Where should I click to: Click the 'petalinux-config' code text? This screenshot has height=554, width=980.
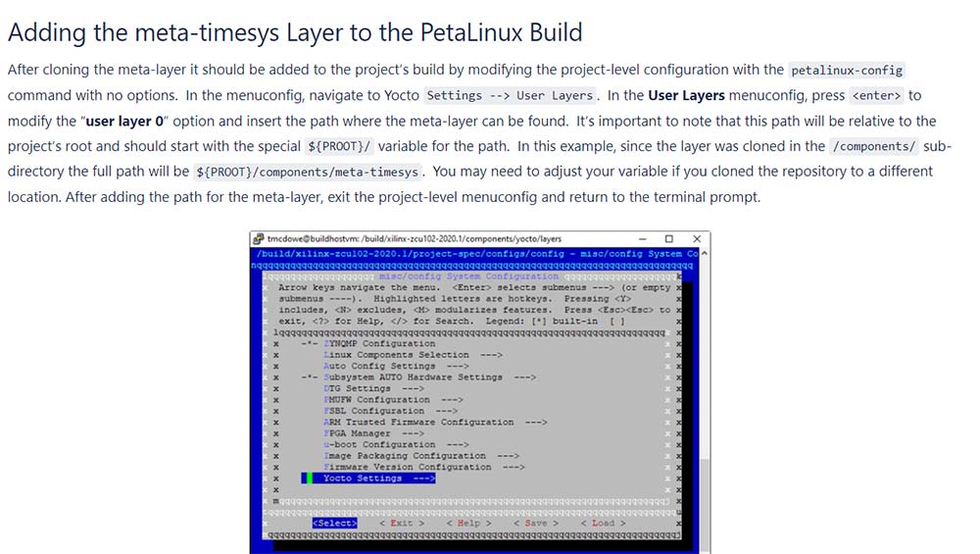point(847,70)
